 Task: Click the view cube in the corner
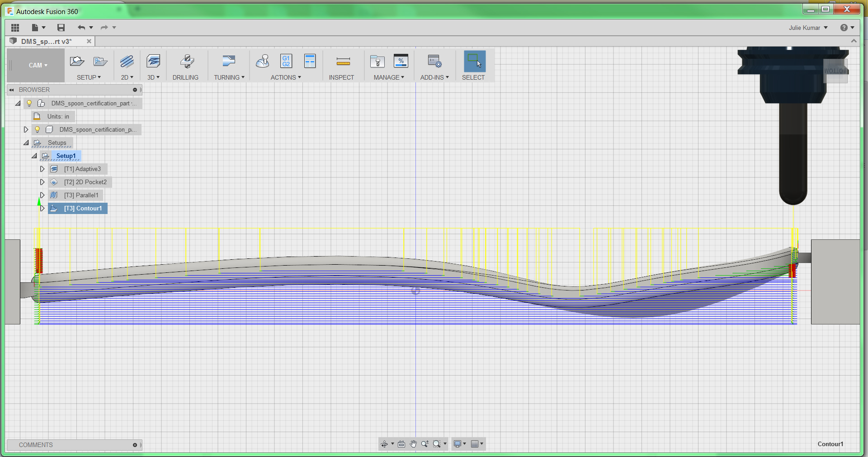point(835,71)
